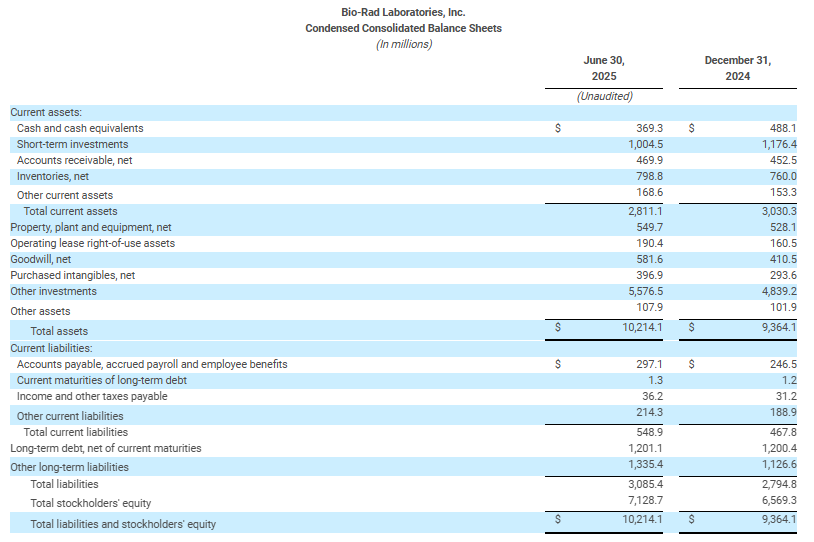Click 'Purchased intangibles, net' label

pyautogui.click(x=73, y=276)
